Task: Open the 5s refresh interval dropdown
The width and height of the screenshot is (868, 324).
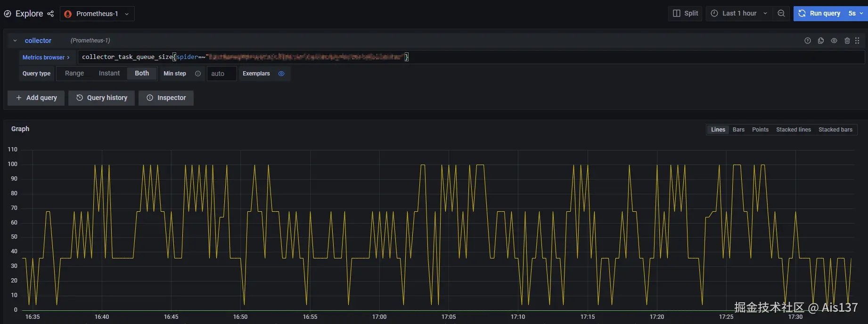Action: [x=856, y=13]
